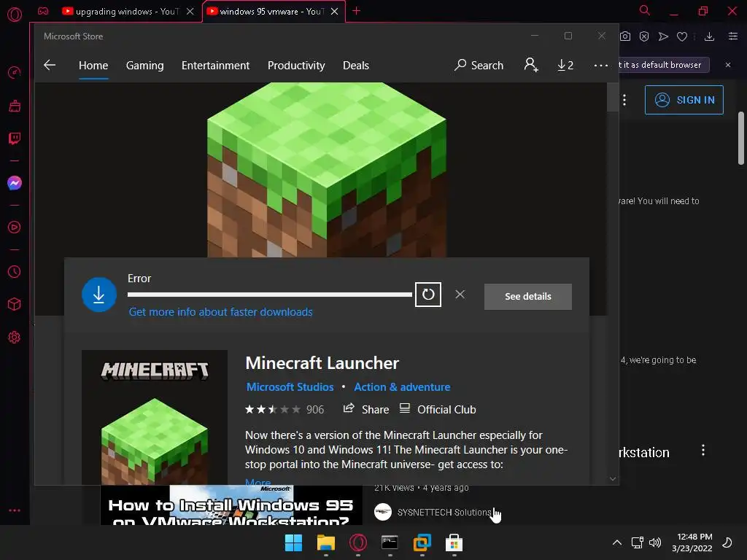Open the taskbar clock and date
This screenshot has height=560, width=747.
692,542
